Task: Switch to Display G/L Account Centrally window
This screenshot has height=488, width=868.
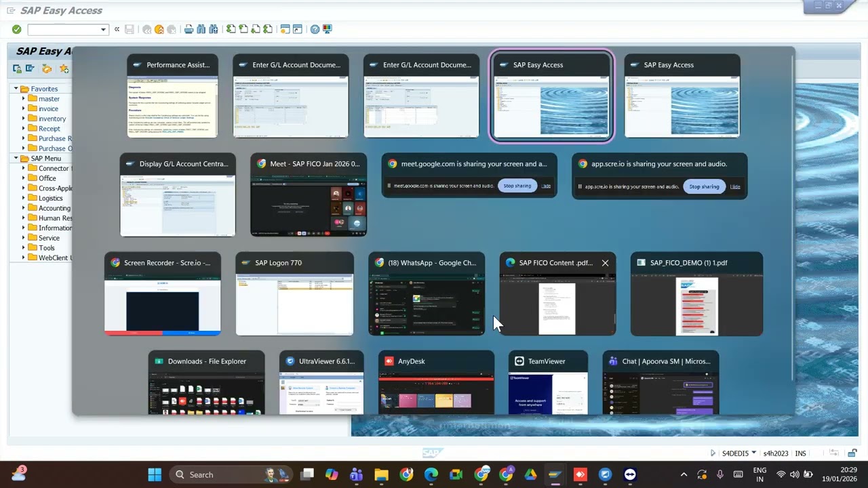Action: (178, 195)
